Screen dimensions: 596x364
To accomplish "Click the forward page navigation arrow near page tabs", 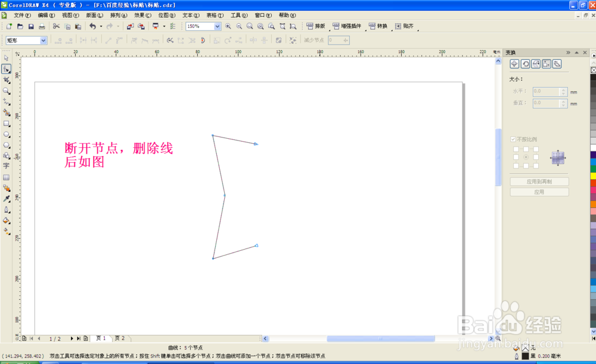I will [x=72, y=338].
